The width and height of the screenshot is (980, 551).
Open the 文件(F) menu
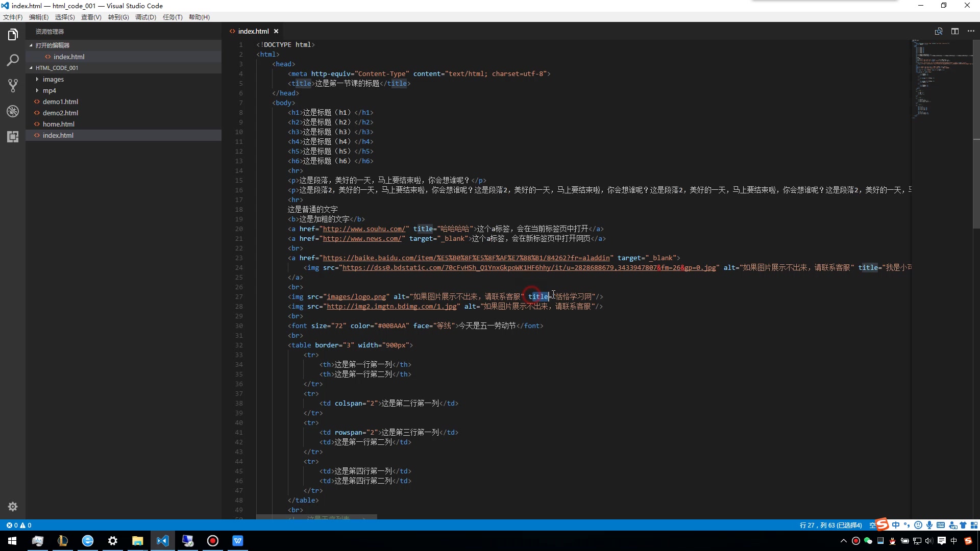tap(12, 17)
